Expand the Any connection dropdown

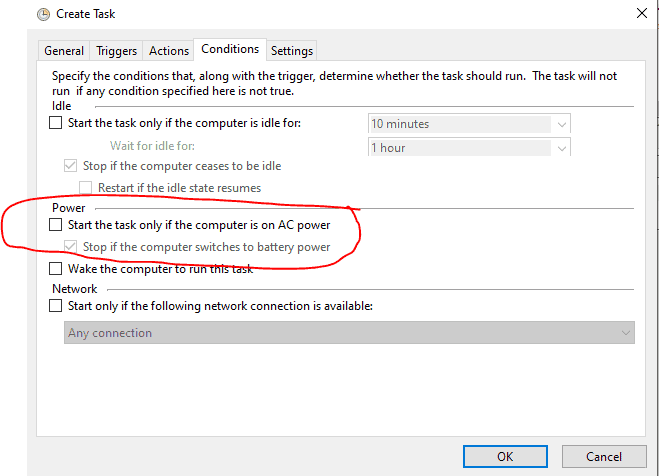click(x=349, y=333)
